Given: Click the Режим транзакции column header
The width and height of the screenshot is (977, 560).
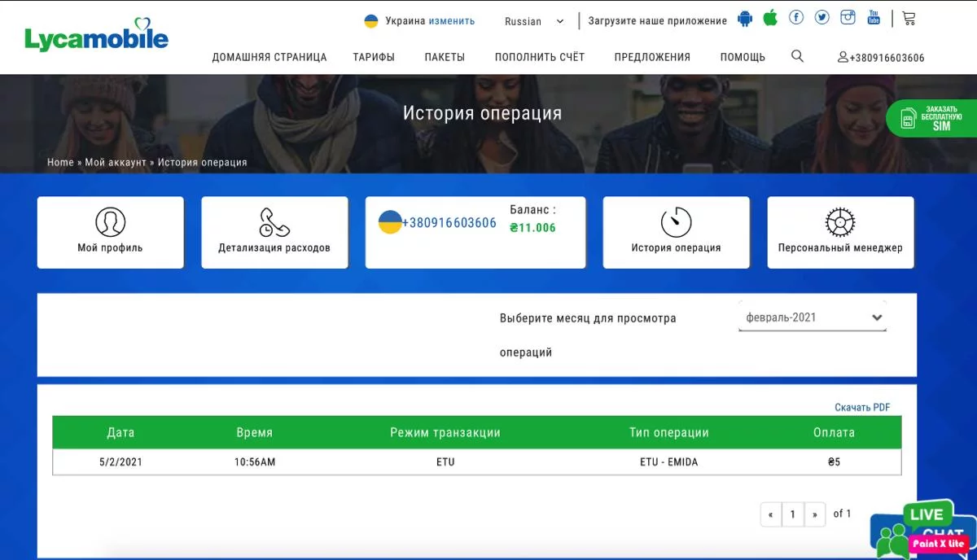Looking at the screenshot, I should (x=445, y=432).
